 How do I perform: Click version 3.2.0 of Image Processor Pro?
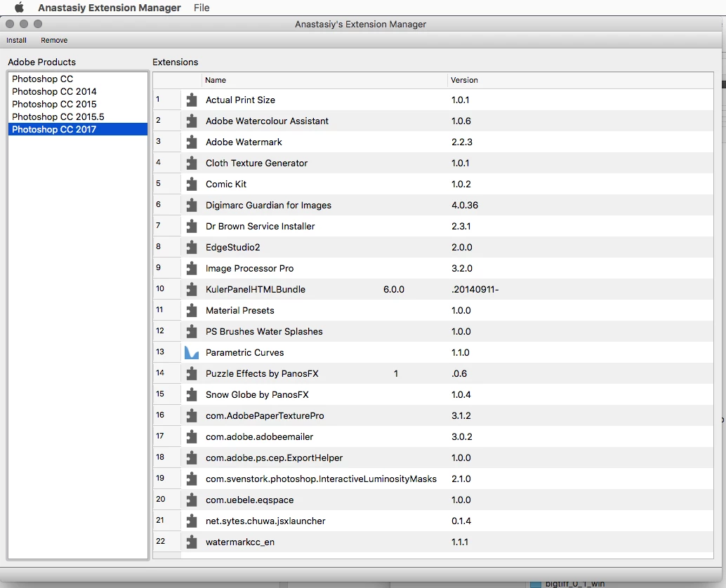pos(462,268)
